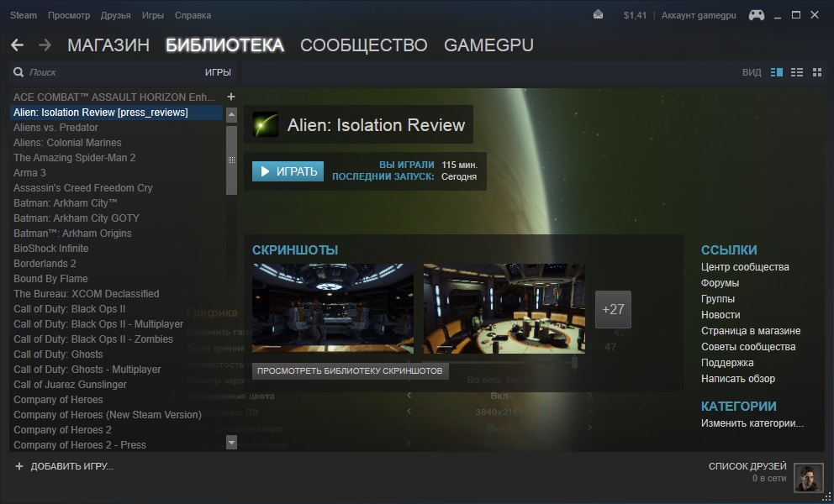Open Советы сообщества link

coord(748,347)
